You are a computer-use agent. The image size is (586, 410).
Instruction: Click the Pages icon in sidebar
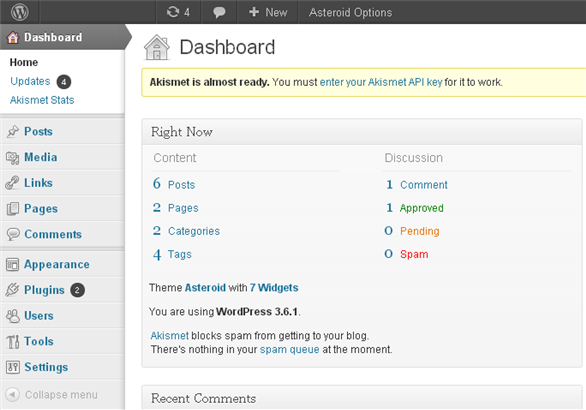tap(12, 209)
